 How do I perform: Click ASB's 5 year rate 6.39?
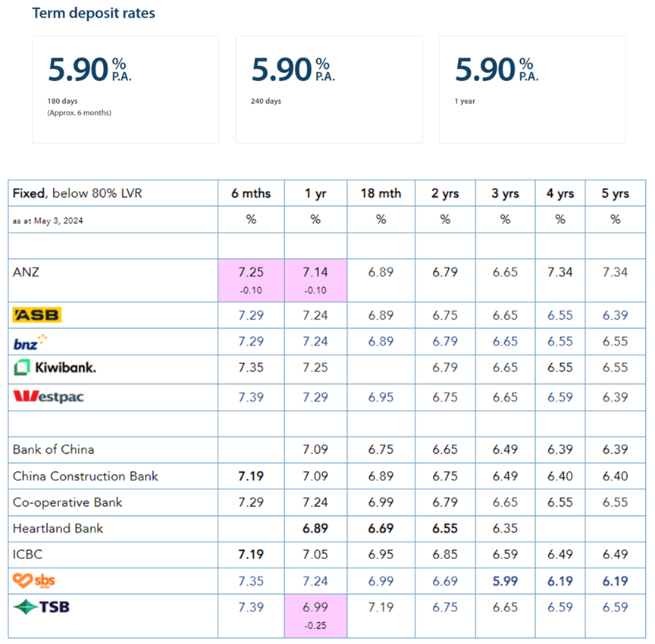click(616, 315)
